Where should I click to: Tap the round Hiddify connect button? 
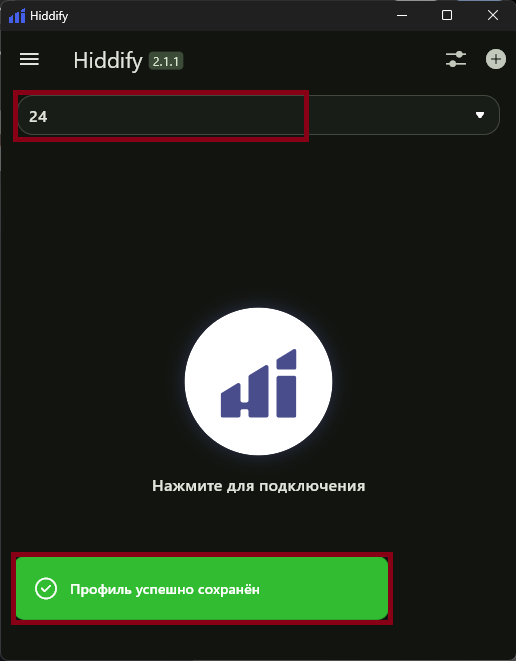pyautogui.click(x=258, y=381)
